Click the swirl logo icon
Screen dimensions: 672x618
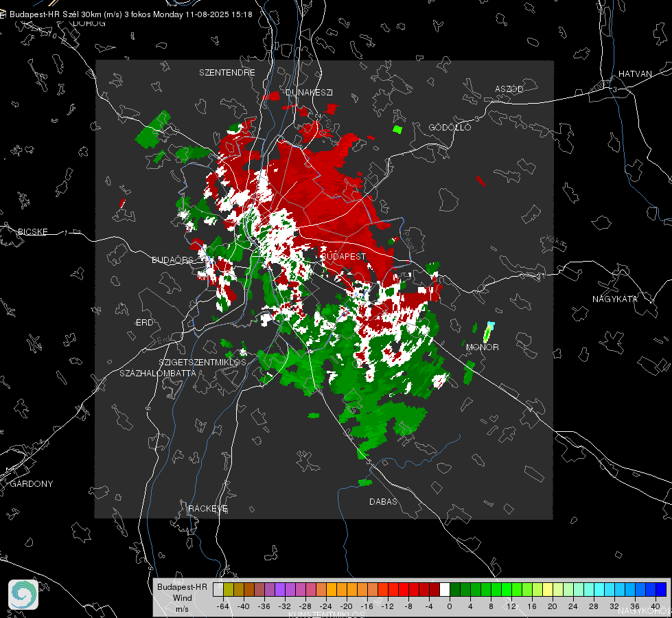click(x=23, y=595)
